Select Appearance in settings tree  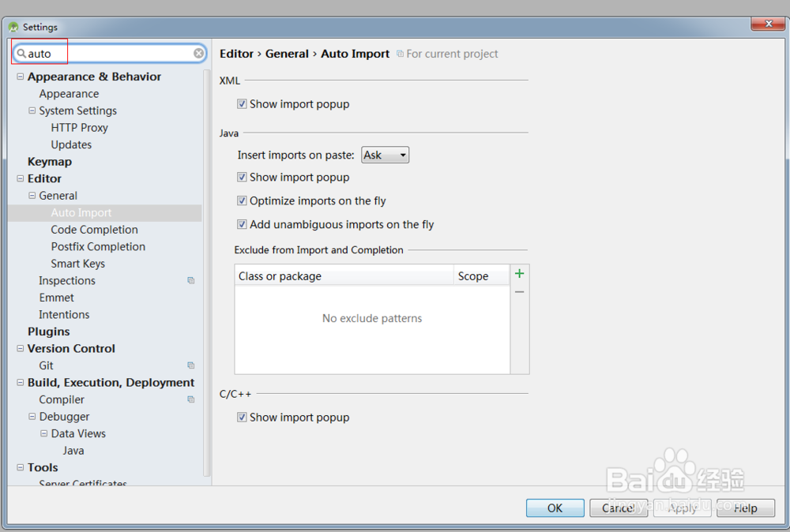point(69,94)
